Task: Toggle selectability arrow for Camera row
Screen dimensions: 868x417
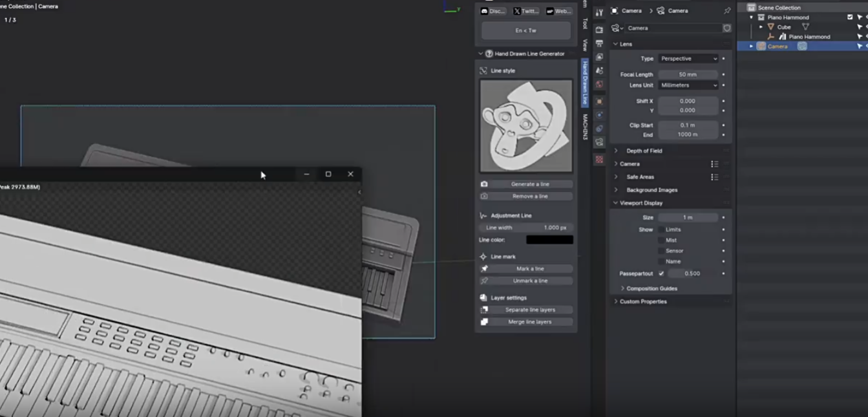Action: (x=860, y=47)
